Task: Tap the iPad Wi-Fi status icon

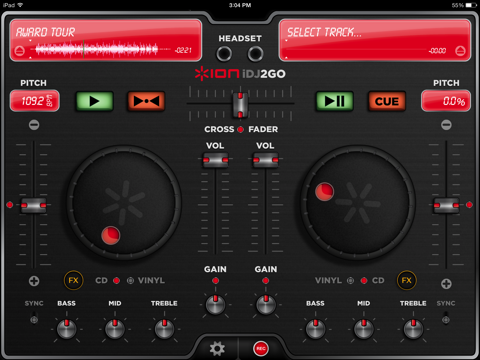Action: [x=20, y=5]
